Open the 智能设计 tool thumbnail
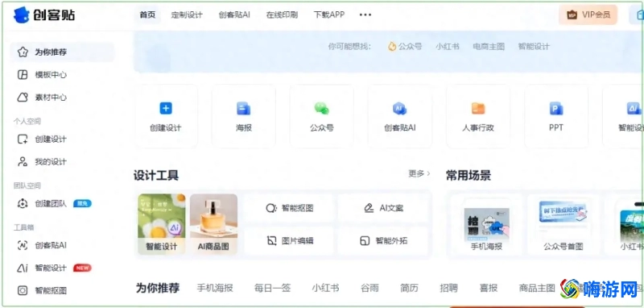 tap(162, 224)
